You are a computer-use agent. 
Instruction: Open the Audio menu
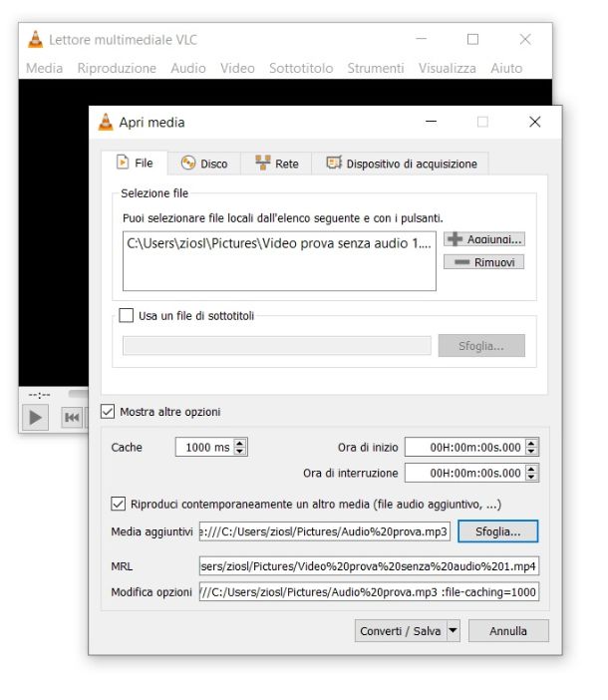tap(188, 68)
